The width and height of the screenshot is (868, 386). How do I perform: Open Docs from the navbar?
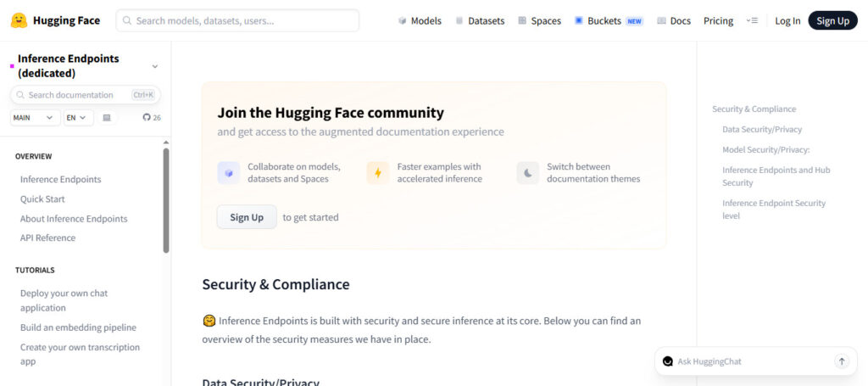coord(674,20)
